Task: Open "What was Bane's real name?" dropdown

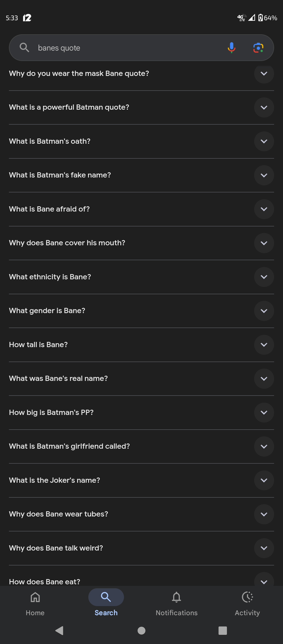Action: tap(264, 379)
